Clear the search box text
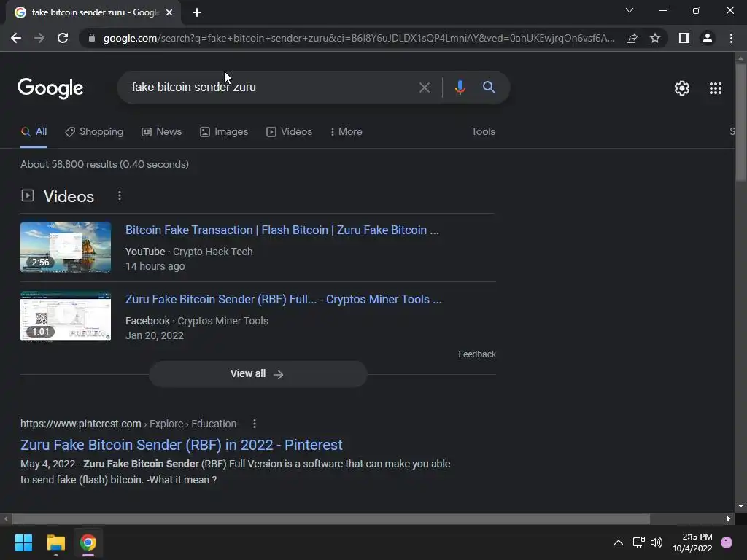The image size is (747, 560). point(424,87)
